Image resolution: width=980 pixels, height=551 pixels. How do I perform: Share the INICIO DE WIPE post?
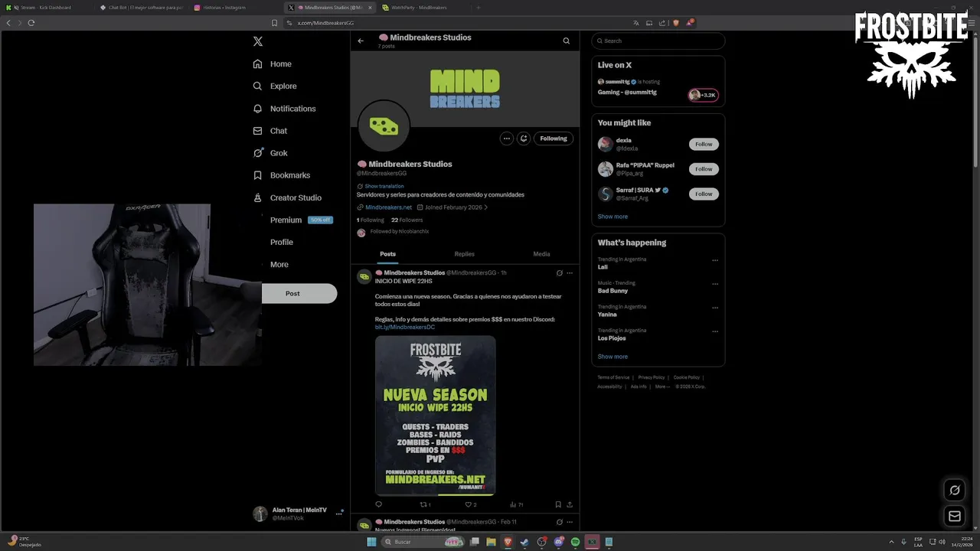(570, 505)
